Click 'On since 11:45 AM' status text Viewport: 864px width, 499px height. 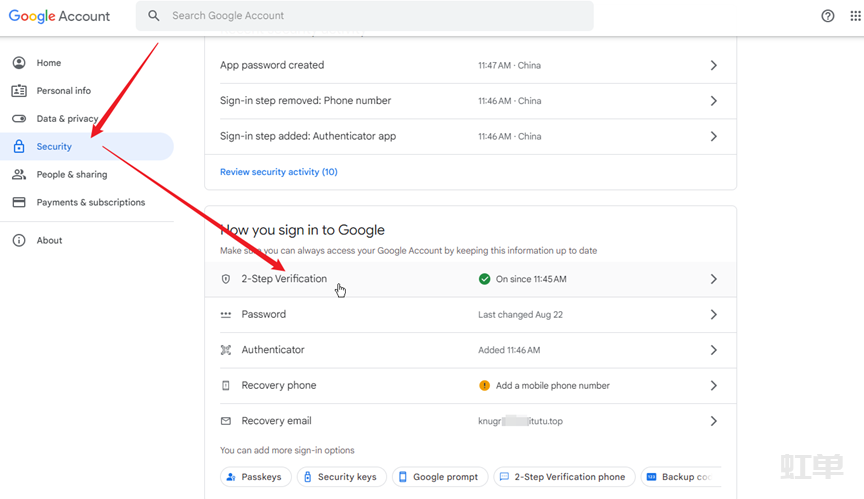point(531,279)
